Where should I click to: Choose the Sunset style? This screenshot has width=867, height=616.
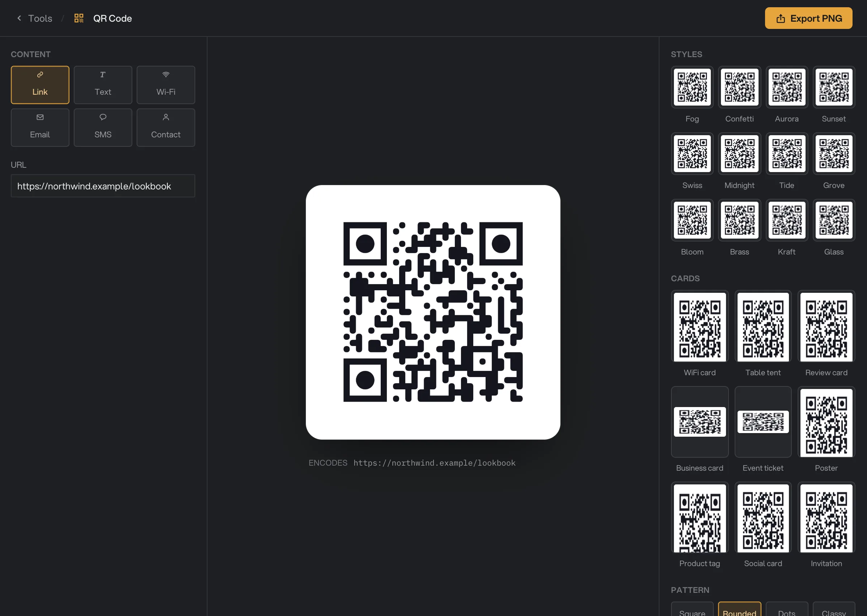click(x=834, y=87)
